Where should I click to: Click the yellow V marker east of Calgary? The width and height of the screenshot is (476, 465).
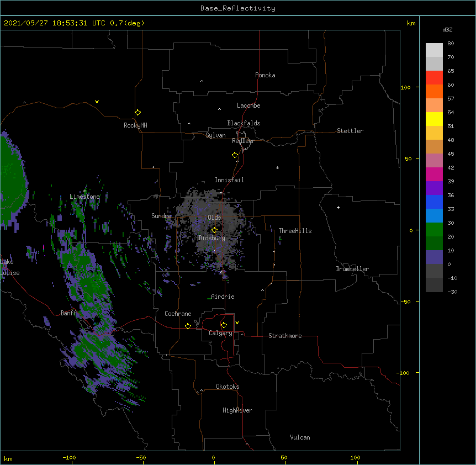click(237, 323)
